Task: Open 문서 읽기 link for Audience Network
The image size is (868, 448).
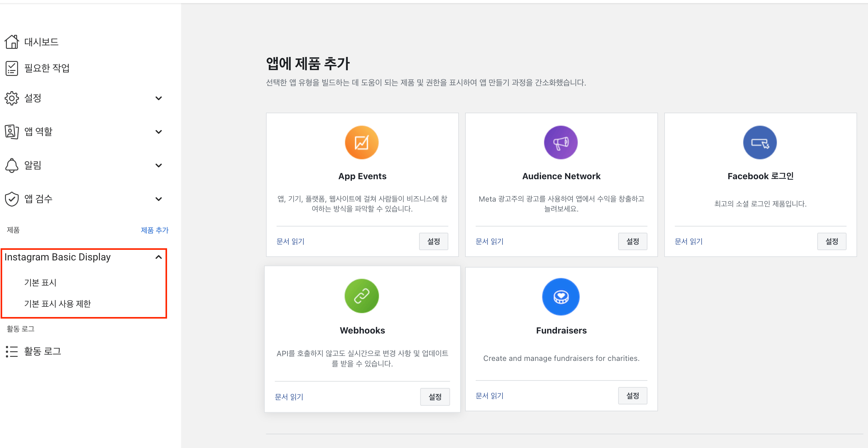Action: [x=490, y=241]
